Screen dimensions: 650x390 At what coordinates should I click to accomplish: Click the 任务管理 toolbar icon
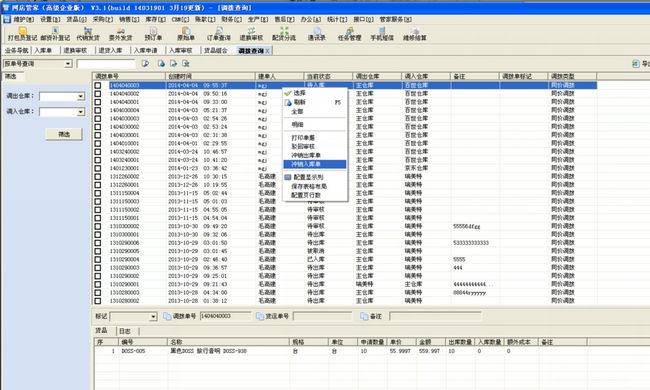(349, 34)
